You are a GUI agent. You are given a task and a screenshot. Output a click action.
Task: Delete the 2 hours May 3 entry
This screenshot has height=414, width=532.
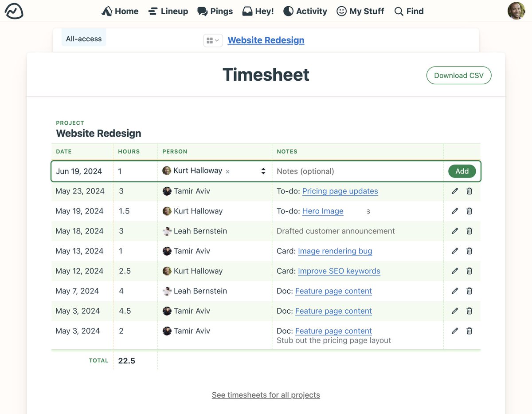click(x=469, y=331)
